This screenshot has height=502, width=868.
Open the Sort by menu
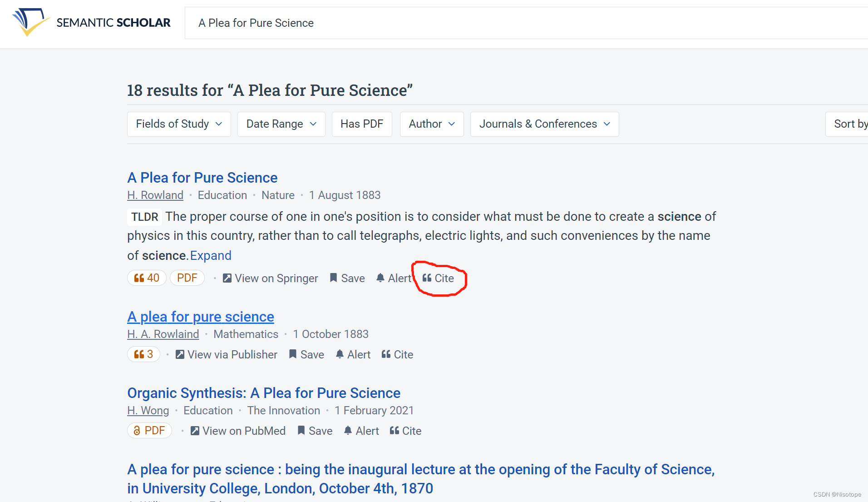pos(849,124)
